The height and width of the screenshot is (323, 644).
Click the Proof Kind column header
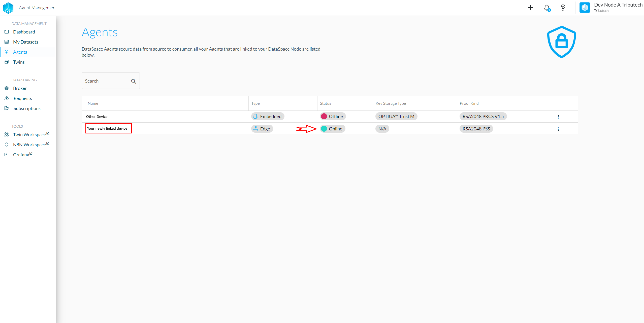[x=469, y=103]
